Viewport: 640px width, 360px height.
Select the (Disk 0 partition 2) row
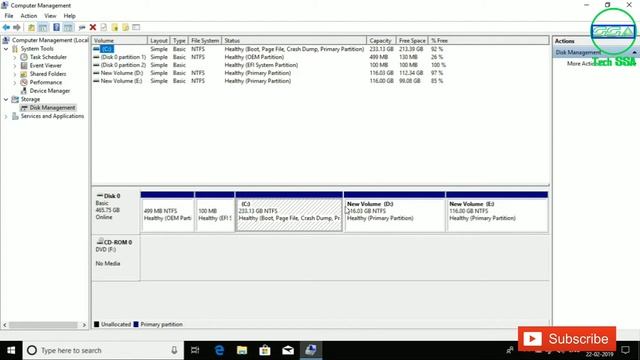coord(269,65)
